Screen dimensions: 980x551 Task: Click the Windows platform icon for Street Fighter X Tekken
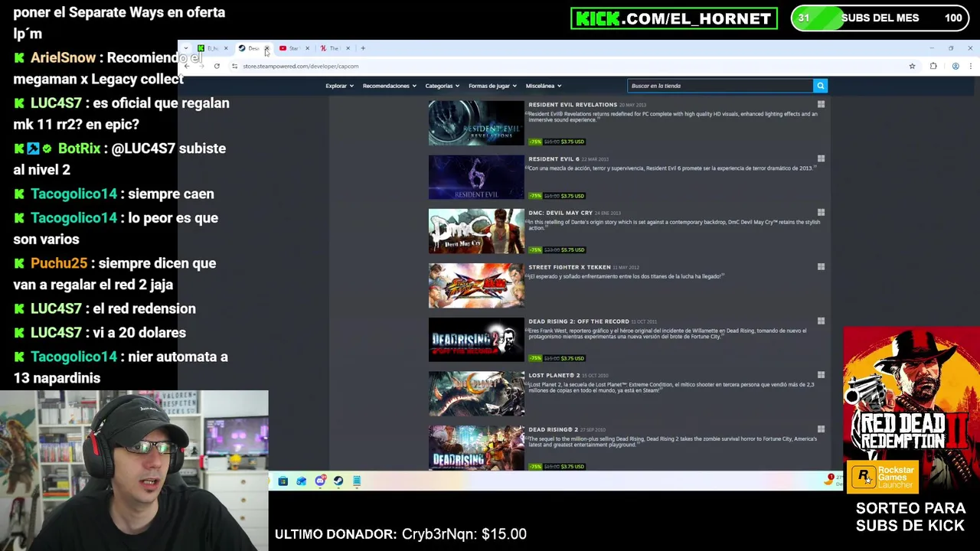[x=821, y=267]
